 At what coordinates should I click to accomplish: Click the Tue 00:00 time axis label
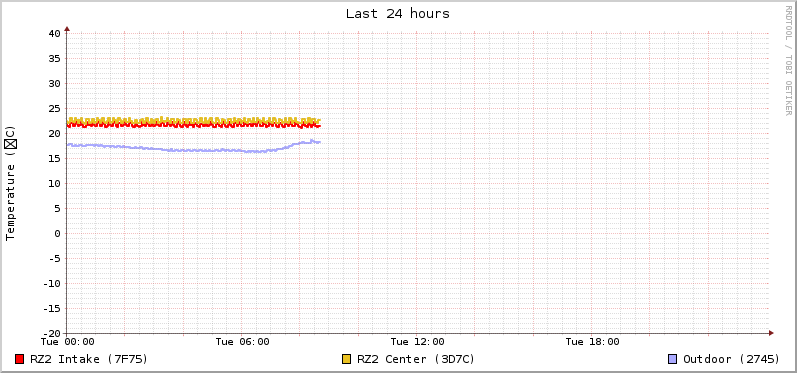tap(67, 341)
